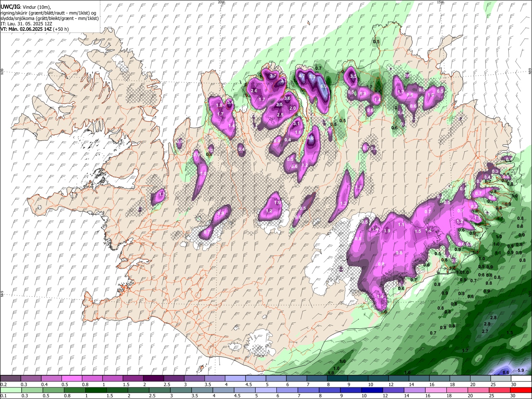Screen dimensions: 532x399
Task: Select the pale grey upper swatch at 25
Action: point(500,379)
